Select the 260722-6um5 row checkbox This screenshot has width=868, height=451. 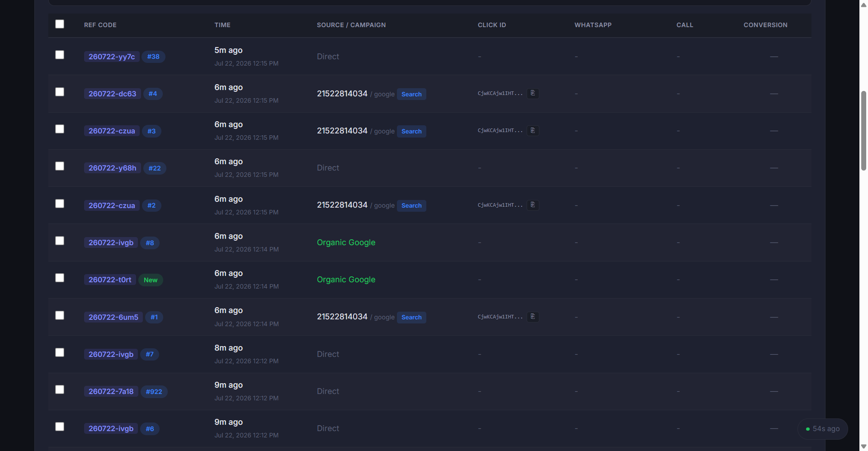pos(60,315)
